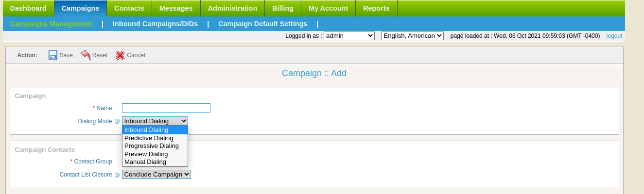
Task: Open the logged-in user admin dropdown
Action: pyautogui.click(x=349, y=35)
